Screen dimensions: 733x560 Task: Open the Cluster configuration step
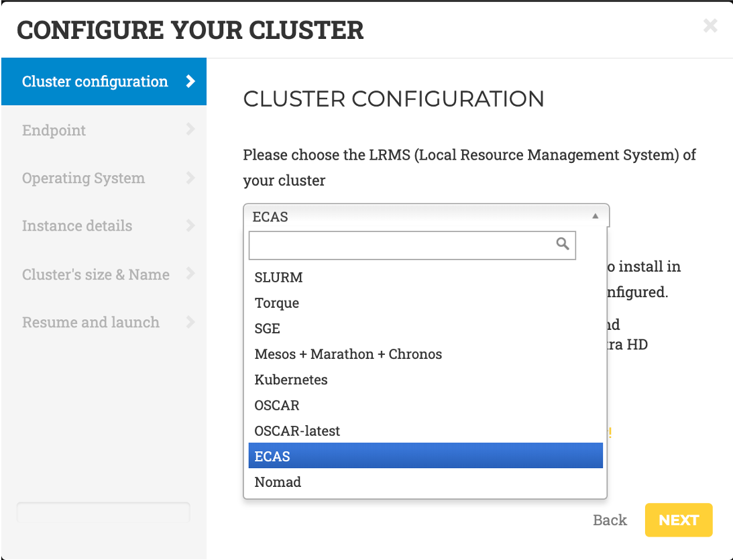coord(95,82)
